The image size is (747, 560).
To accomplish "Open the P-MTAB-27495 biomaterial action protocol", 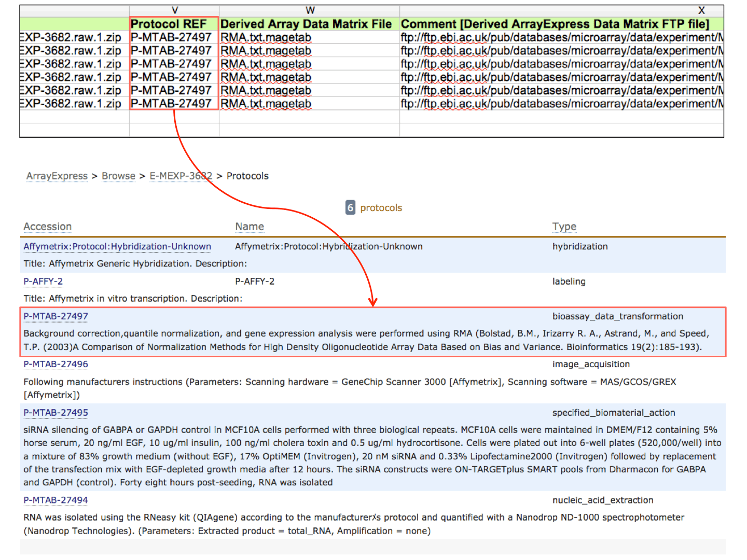I will [56, 413].
